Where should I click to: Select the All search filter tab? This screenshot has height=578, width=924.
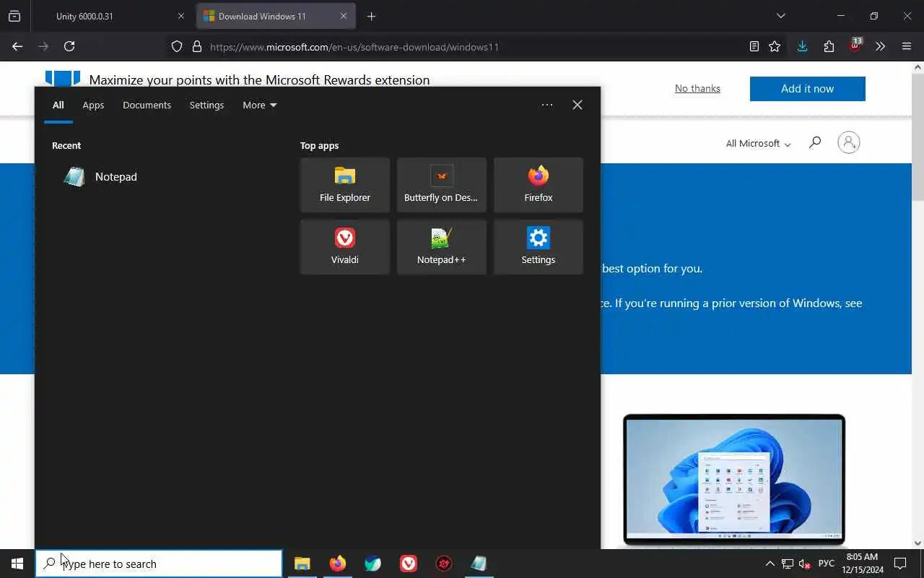coord(58,105)
